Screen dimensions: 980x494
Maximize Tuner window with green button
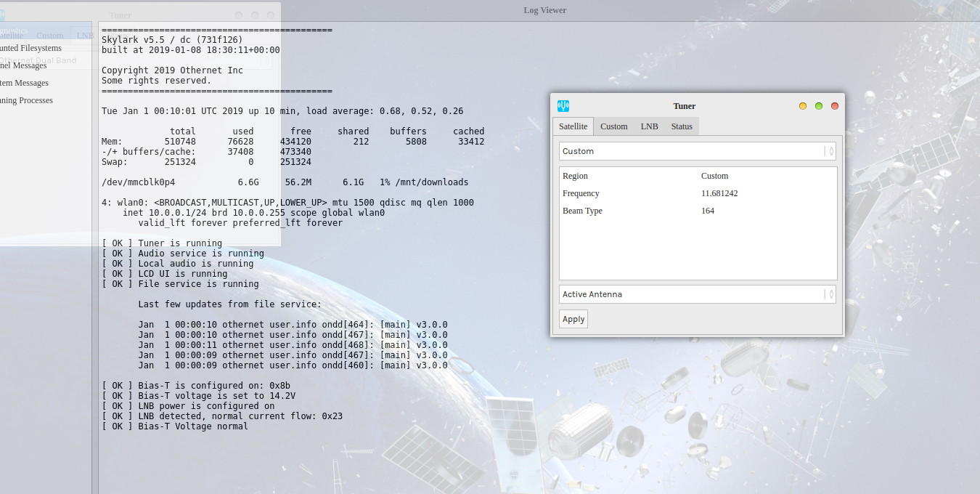click(x=819, y=106)
